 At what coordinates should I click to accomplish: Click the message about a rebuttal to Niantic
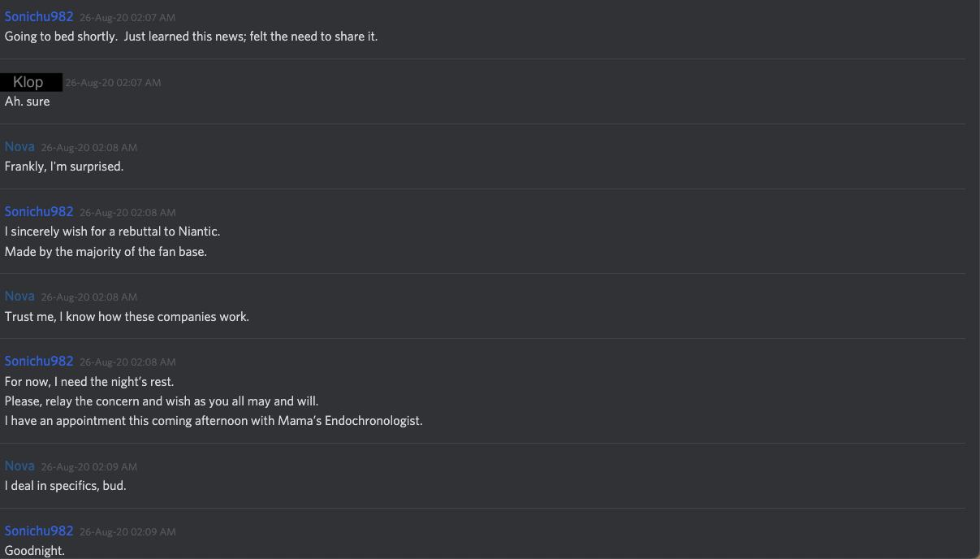coord(112,232)
